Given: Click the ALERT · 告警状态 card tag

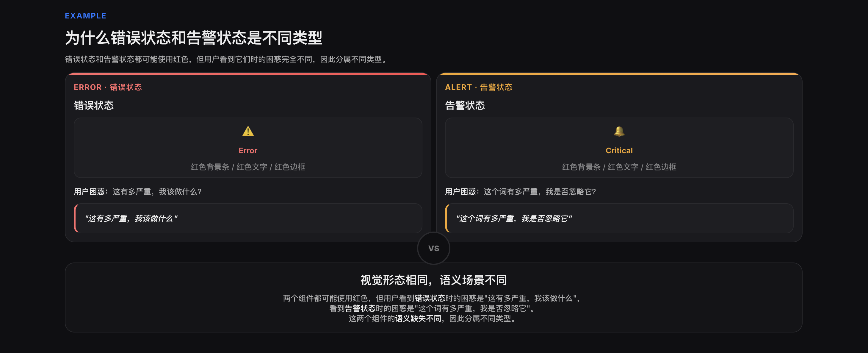Looking at the screenshot, I should coord(479,87).
